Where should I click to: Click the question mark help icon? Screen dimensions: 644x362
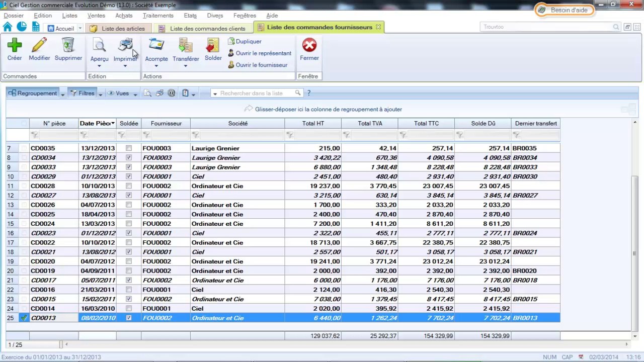309,93
